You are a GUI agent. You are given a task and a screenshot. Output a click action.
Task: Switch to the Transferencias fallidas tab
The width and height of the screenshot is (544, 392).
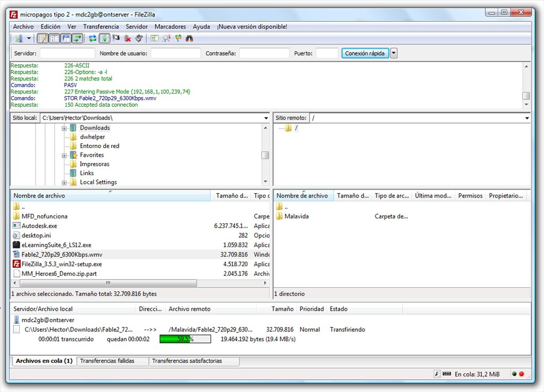pyautogui.click(x=112, y=361)
